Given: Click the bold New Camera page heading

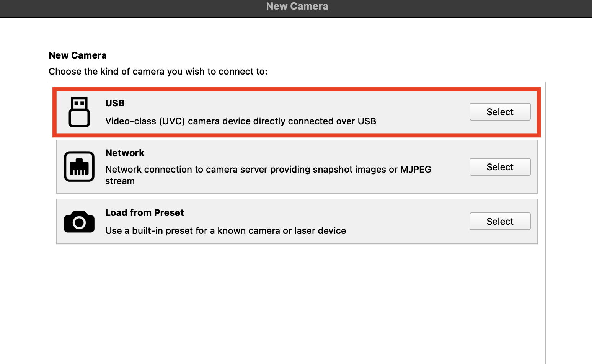Looking at the screenshot, I should coord(78,55).
